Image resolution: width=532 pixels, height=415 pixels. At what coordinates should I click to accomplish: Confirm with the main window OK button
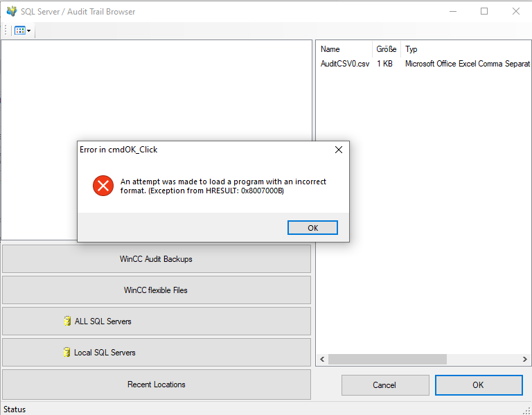[x=478, y=385]
